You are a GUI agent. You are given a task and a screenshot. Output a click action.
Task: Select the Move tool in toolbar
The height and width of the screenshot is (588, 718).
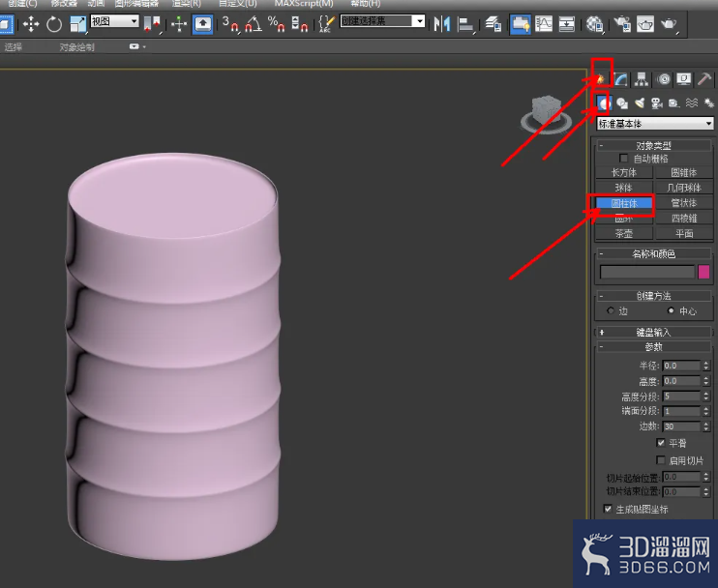[31, 24]
